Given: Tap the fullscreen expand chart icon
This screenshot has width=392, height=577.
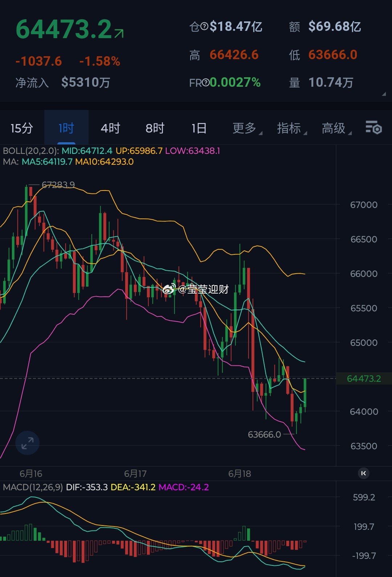Looking at the screenshot, I should (x=27, y=443).
